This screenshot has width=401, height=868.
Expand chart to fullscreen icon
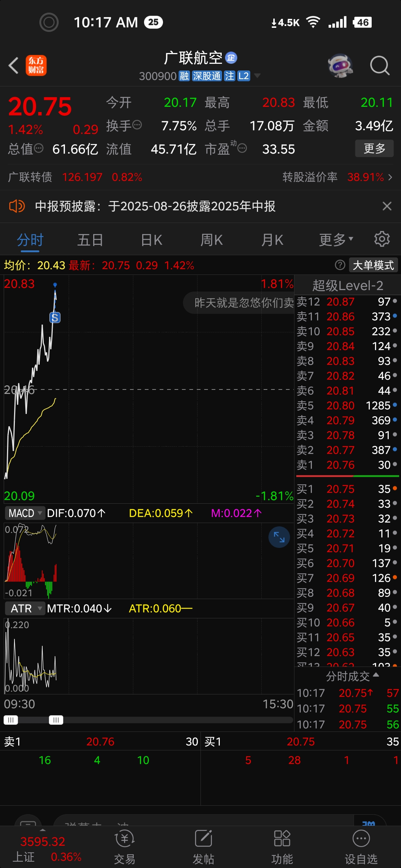click(279, 537)
